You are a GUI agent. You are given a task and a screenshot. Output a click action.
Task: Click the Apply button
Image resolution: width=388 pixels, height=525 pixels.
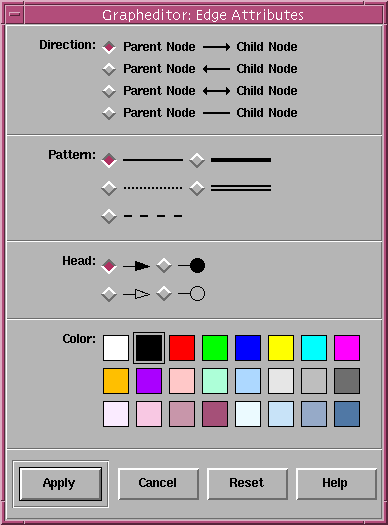coord(61,483)
